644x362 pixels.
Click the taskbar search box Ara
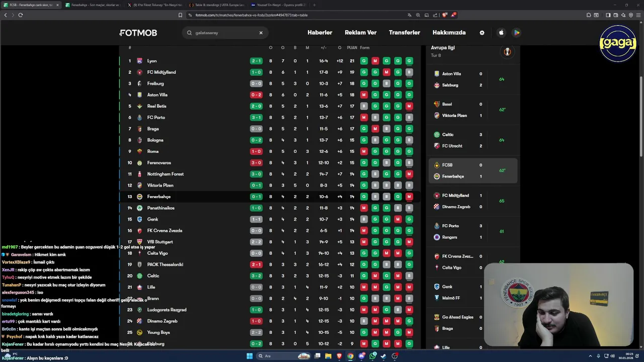click(x=283, y=356)
